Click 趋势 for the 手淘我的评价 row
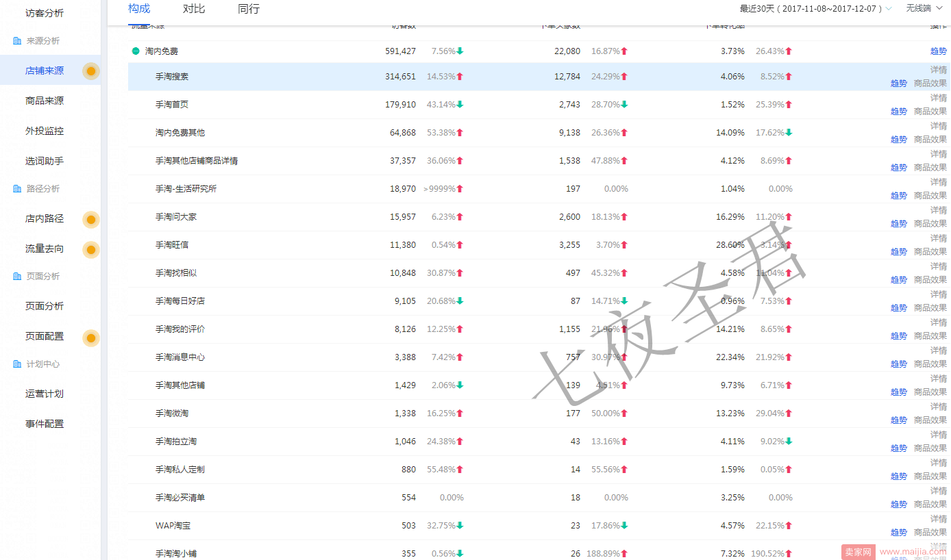Screen dimensions: 951x560 point(899,336)
